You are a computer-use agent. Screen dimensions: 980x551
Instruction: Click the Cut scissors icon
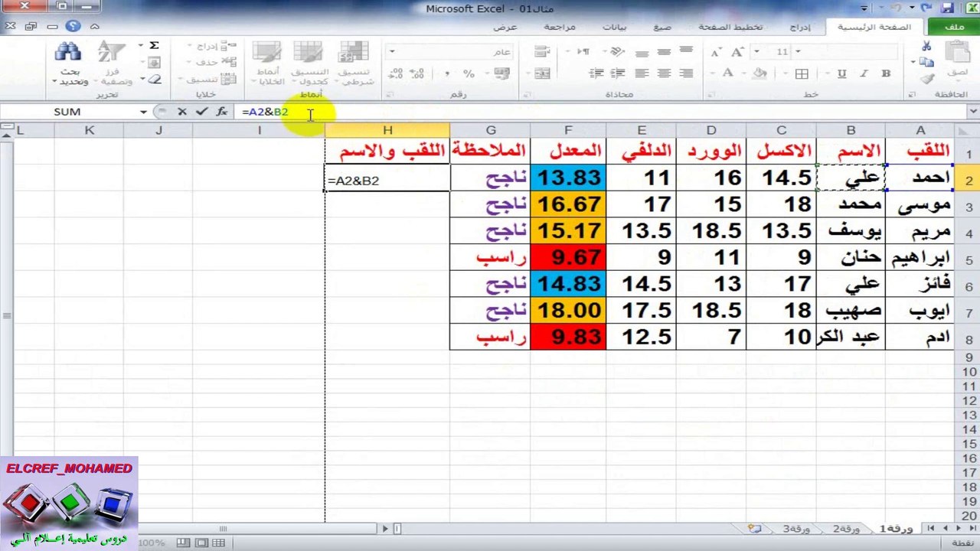tap(926, 46)
